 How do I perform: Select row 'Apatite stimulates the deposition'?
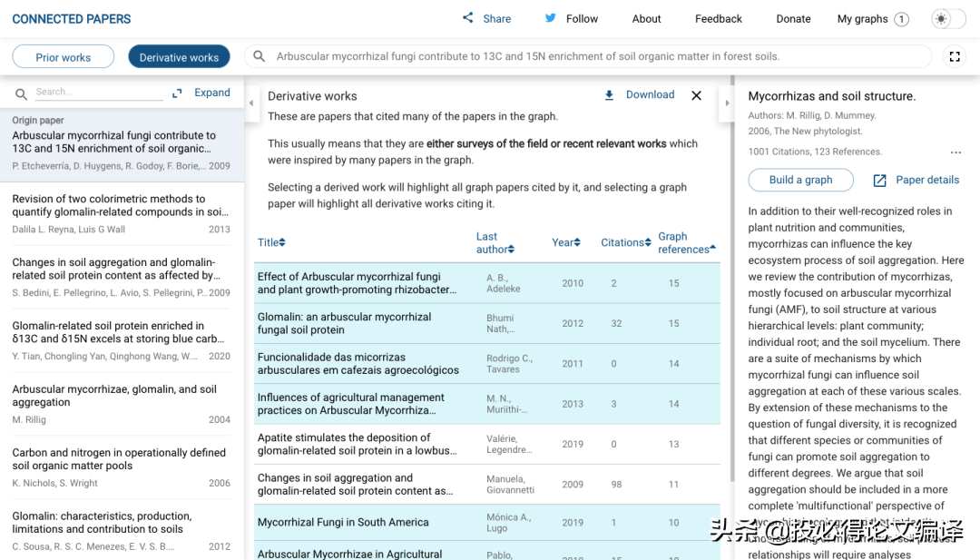coord(487,445)
